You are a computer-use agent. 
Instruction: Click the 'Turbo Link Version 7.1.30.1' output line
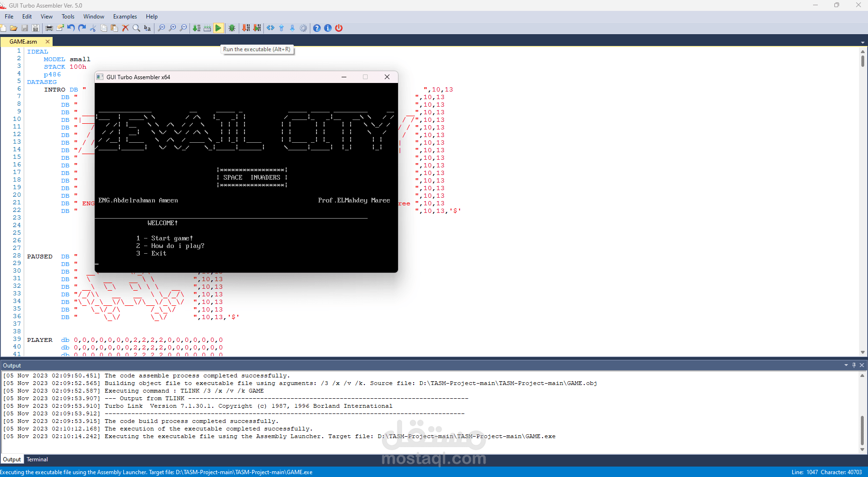(x=198, y=406)
